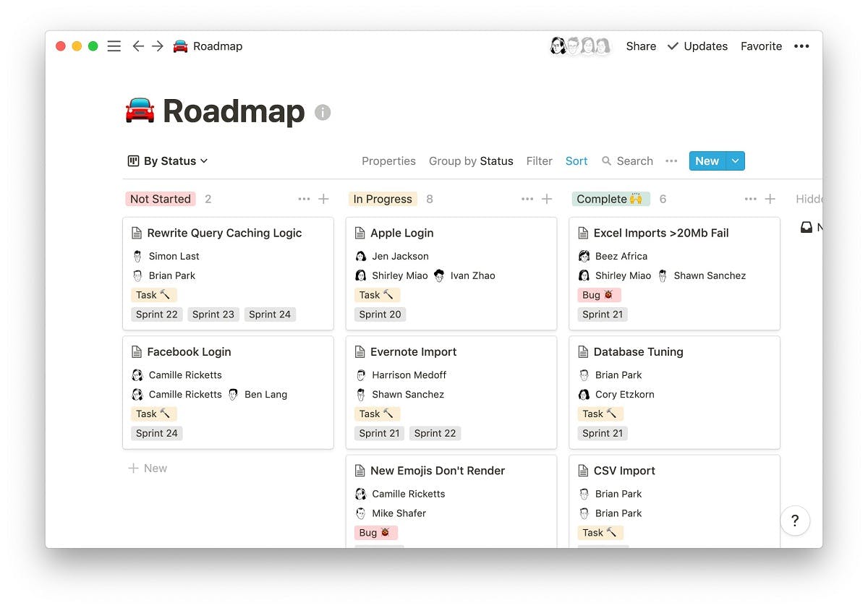Open the Group by Status selector

pos(471,161)
